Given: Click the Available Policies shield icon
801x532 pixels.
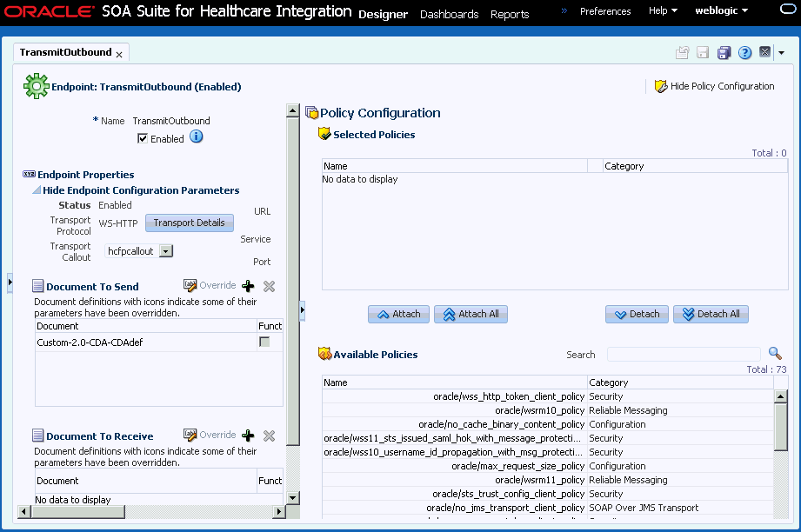Looking at the screenshot, I should point(324,353).
